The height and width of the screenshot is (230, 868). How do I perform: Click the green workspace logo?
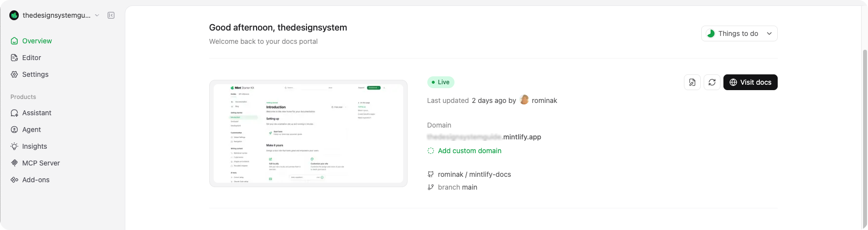(14, 15)
